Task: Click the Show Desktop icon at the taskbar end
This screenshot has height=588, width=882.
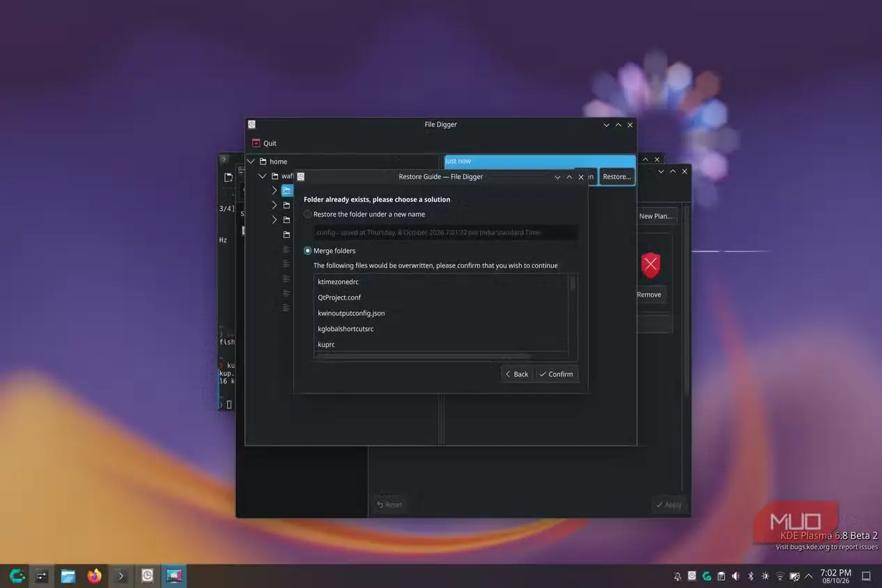Action: 866,576
